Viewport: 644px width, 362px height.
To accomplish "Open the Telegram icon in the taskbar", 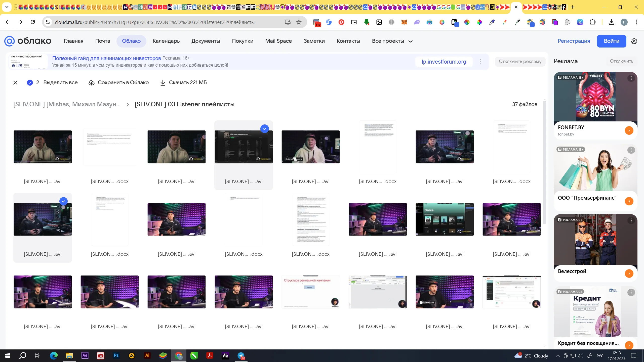I will pyautogui.click(x=241, y=355).
